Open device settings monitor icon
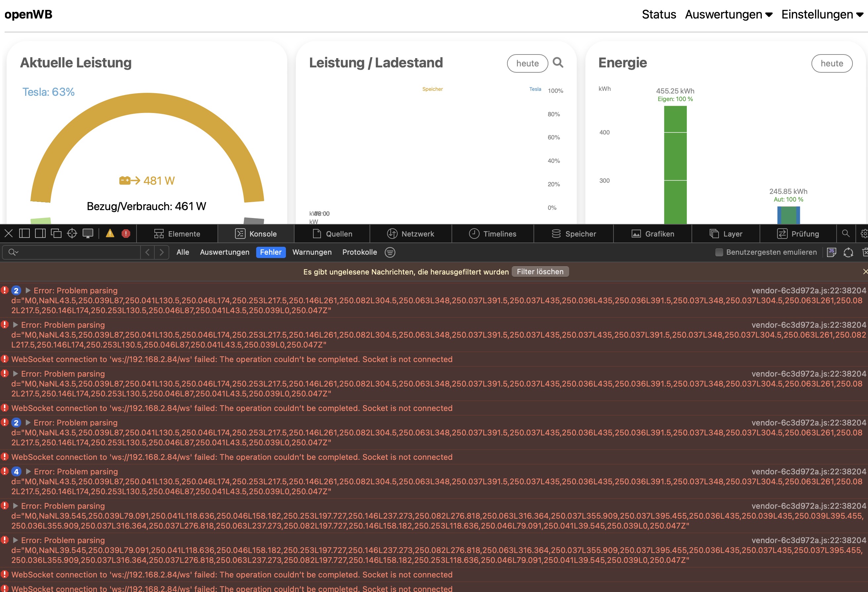This screenshot has height=592, width=868. 88,234
